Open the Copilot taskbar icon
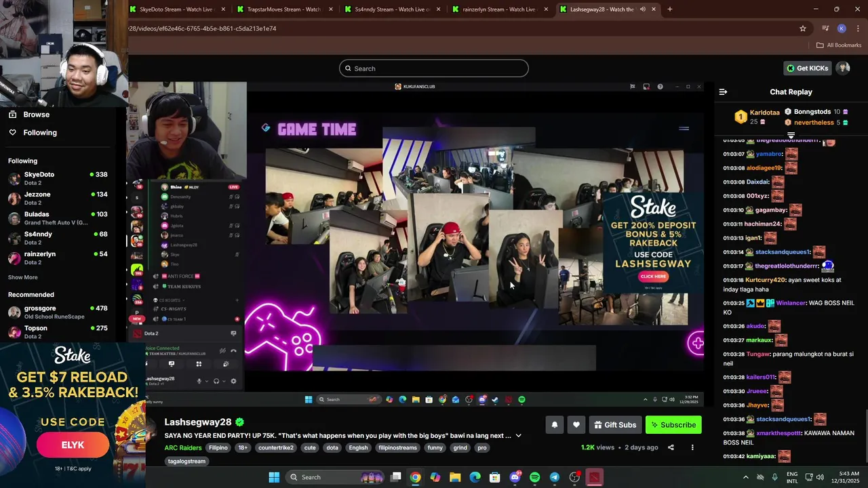Screen dimensions: 868x488 tap(435, 477)
